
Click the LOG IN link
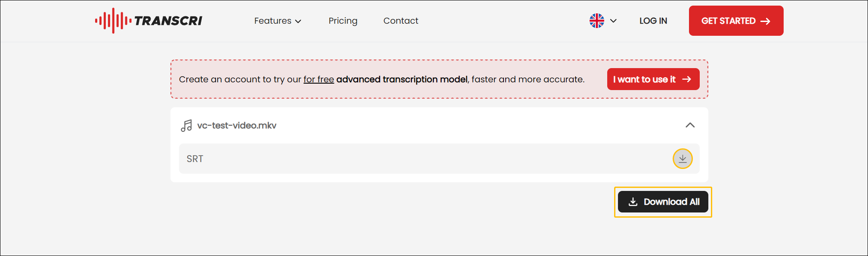(653, 20)
